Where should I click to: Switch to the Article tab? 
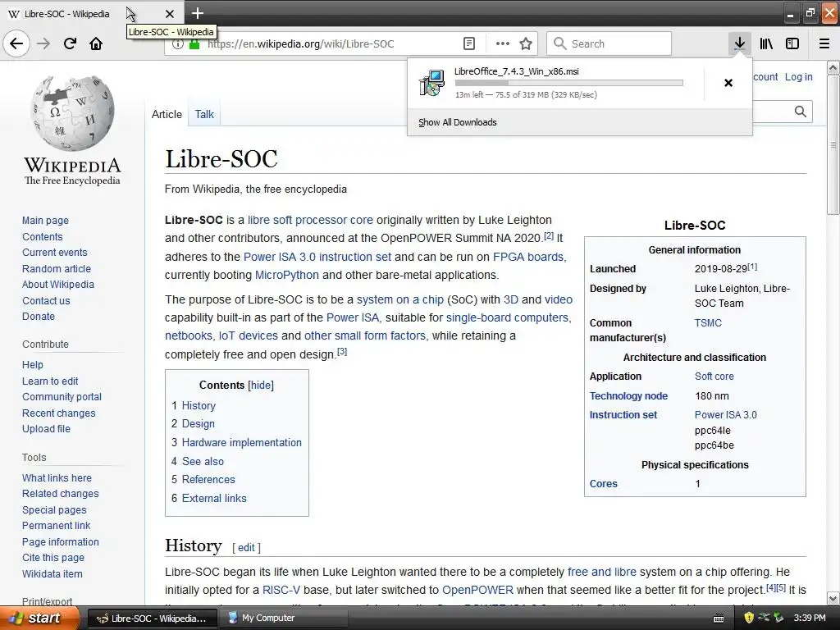click(167, 114)
